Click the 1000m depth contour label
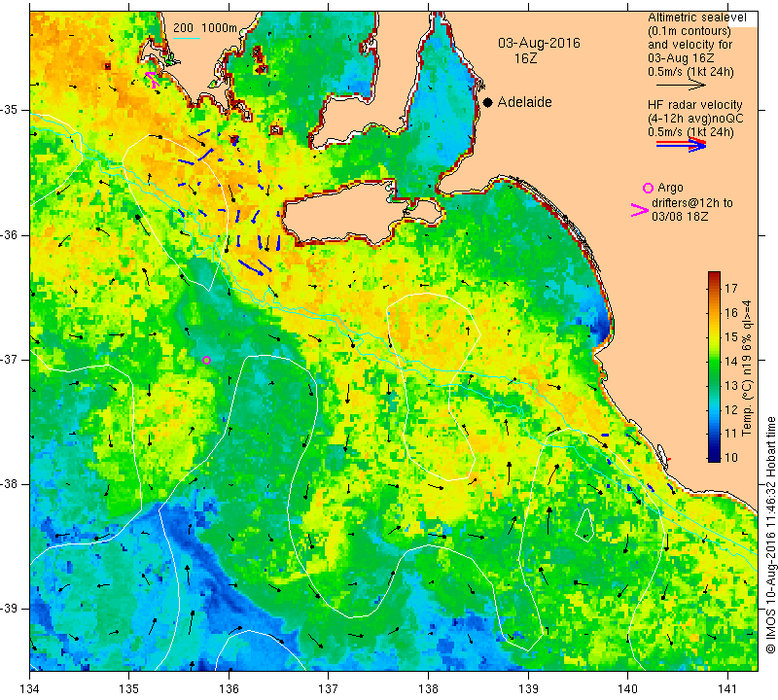The width and height of the screenshot is (778, 700). click(x=219, y=28)
